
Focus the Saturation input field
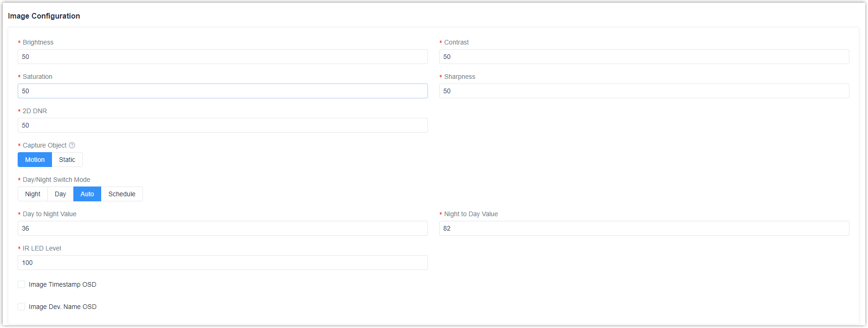[223, 91]
